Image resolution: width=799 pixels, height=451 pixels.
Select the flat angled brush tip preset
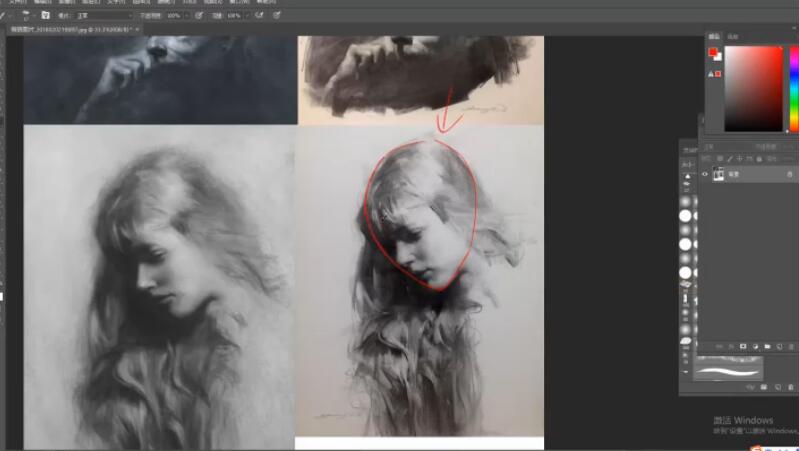686,340
